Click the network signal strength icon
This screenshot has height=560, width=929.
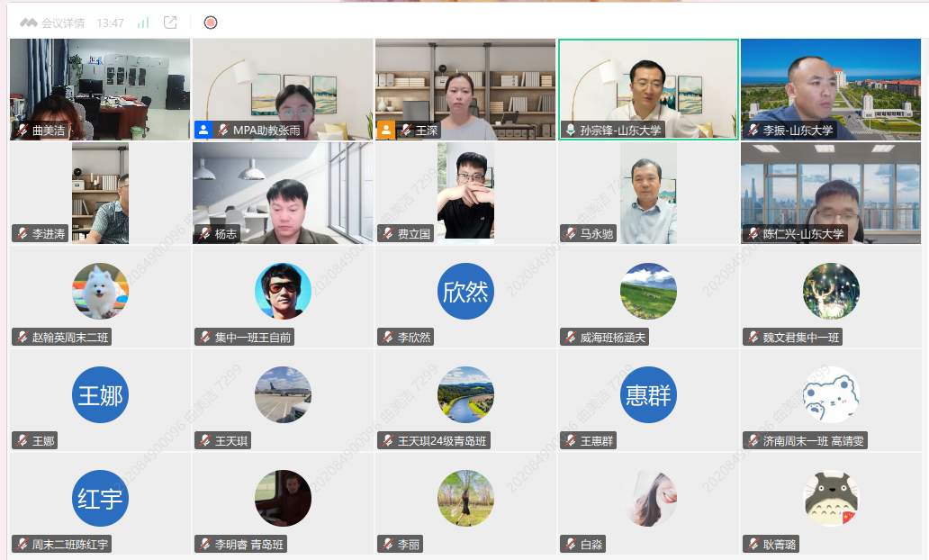143,23
